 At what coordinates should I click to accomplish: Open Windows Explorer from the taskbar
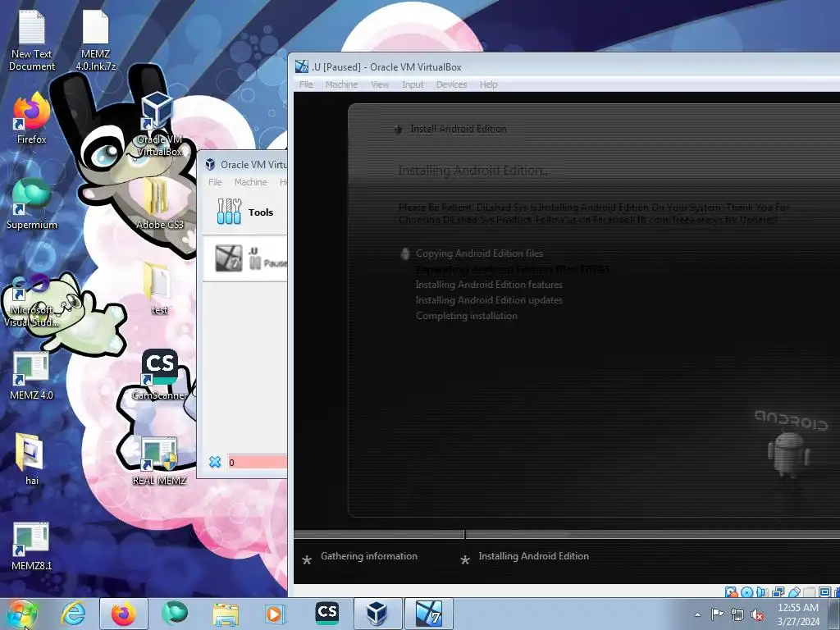pos(226,614)
